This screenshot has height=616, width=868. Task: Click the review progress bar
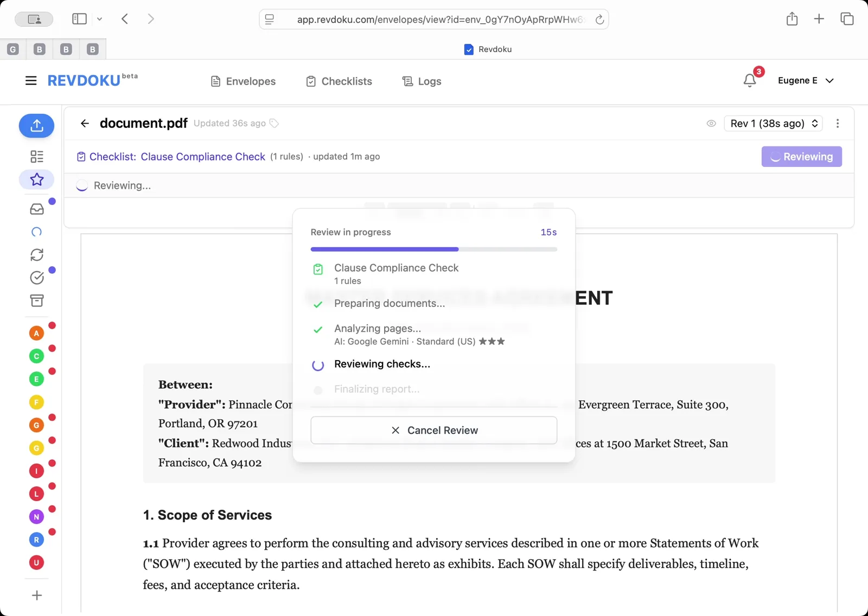[433, 249]
